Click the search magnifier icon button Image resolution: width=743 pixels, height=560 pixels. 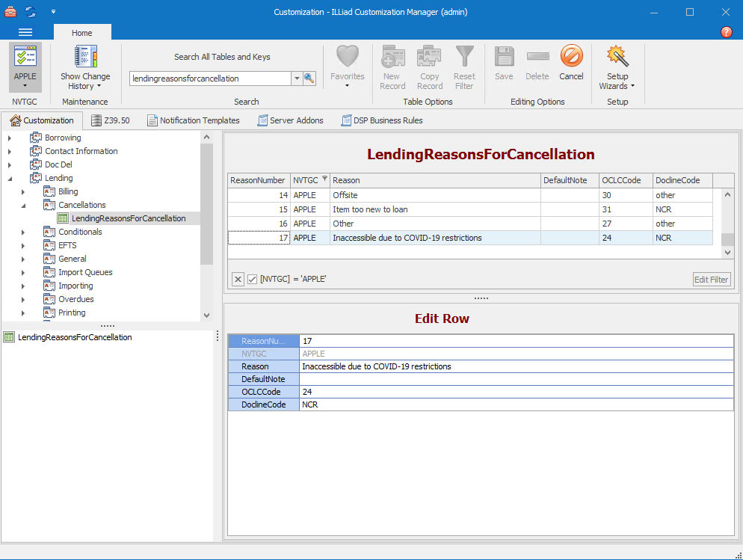309,79
